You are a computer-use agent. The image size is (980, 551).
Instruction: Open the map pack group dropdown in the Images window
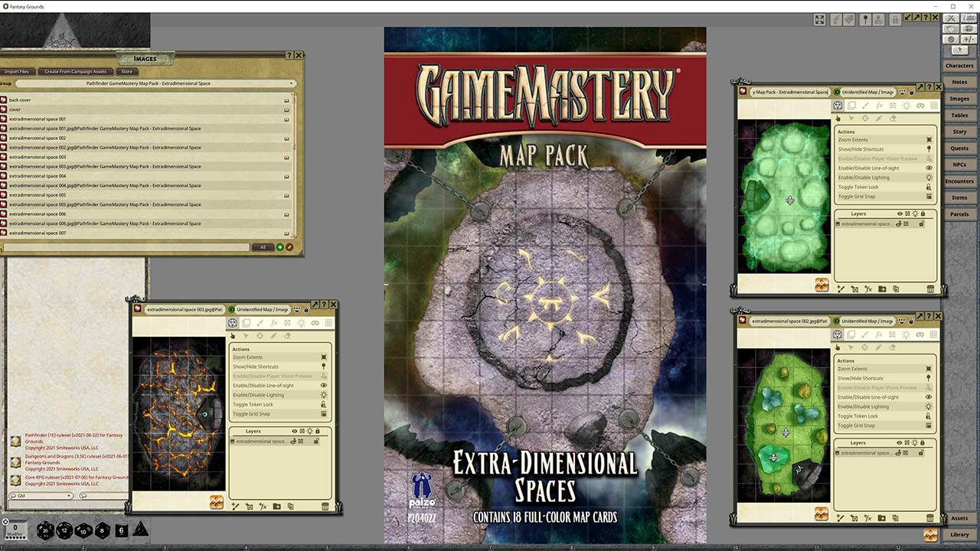292,83
